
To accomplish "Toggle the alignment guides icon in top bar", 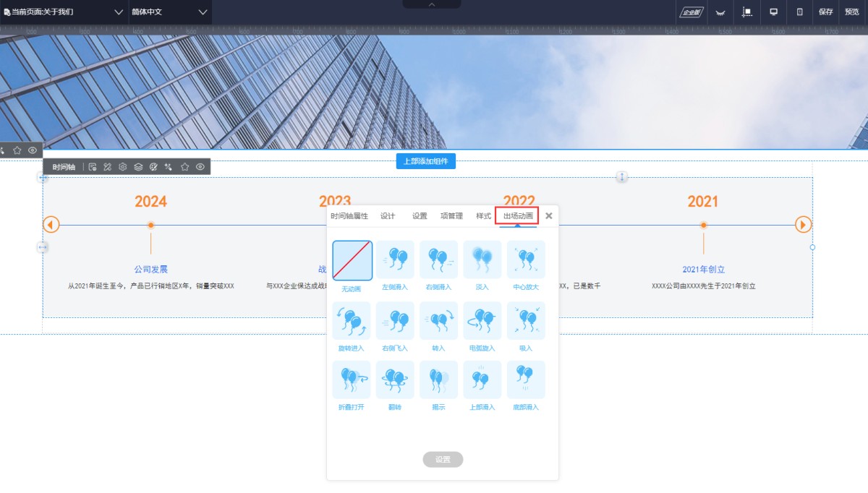I will (747, 12).
